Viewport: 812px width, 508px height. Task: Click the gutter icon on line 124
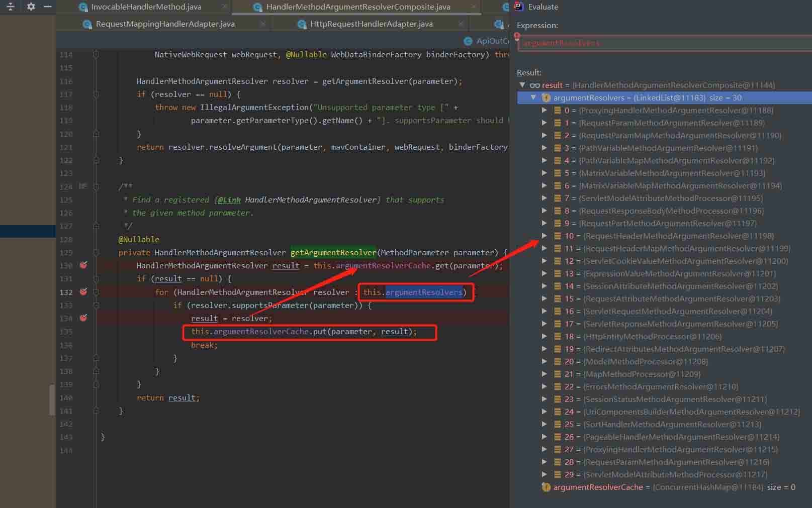point(83,186)
